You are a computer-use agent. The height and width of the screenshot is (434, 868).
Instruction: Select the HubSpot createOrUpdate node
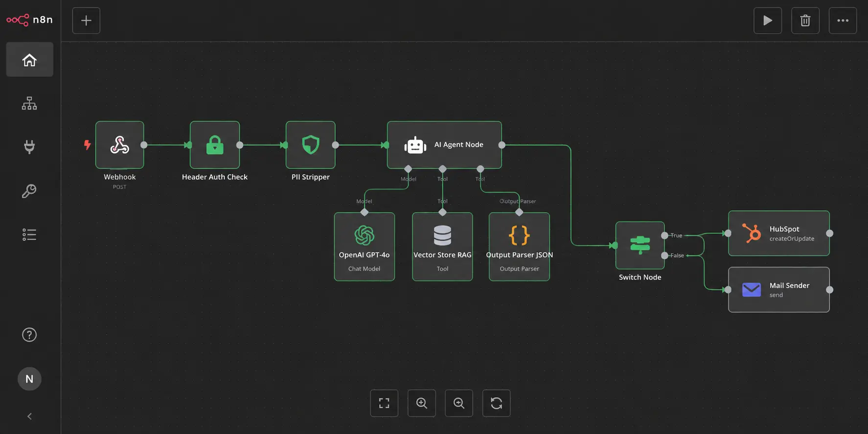pyautogui.click(x=779, y=233)
